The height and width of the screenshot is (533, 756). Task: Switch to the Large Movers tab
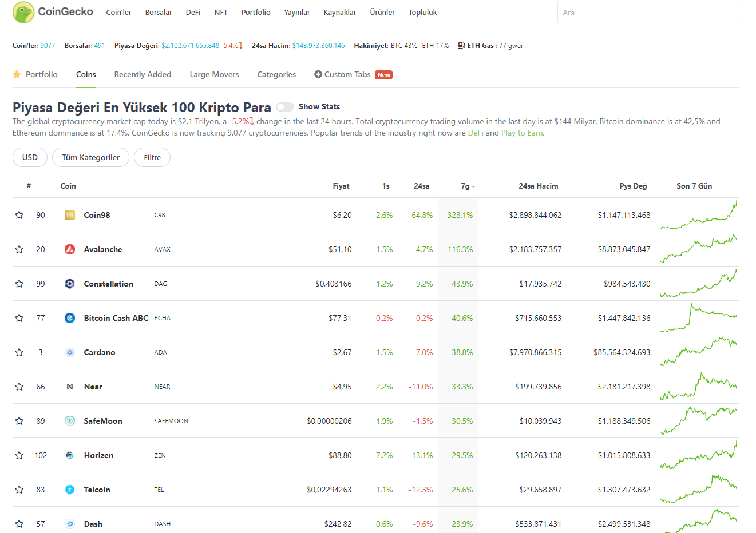tap(214, 74)
